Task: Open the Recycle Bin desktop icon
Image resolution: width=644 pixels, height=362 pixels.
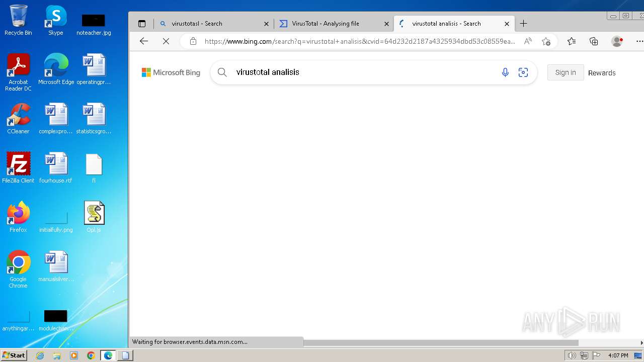Action: (x=18, y=20)
